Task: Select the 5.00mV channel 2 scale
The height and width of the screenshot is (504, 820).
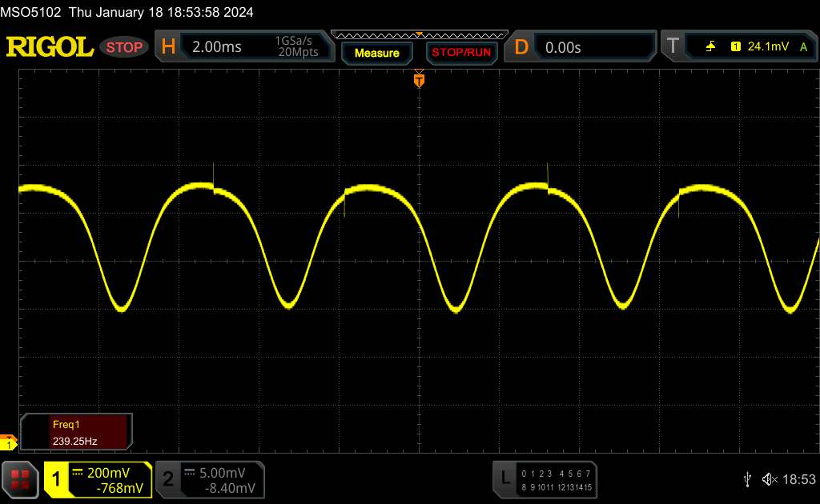Action: pyautogui.click(x=223, y=473)
